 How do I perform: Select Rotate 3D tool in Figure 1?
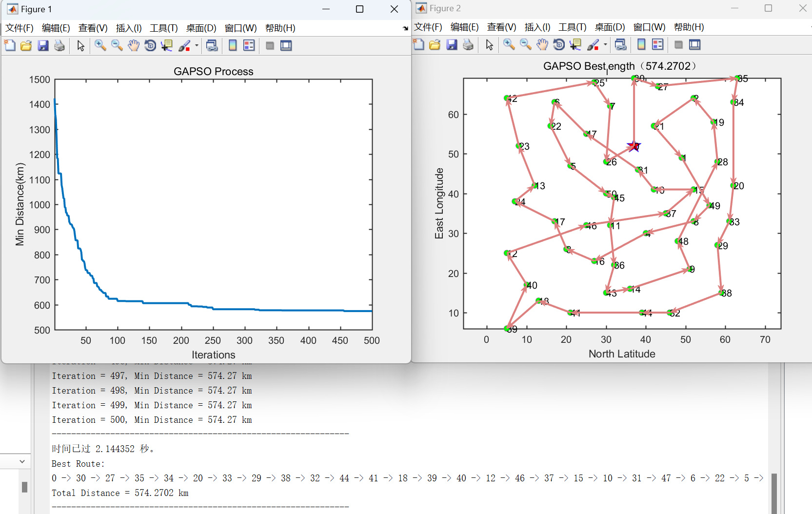pos(150,46)
